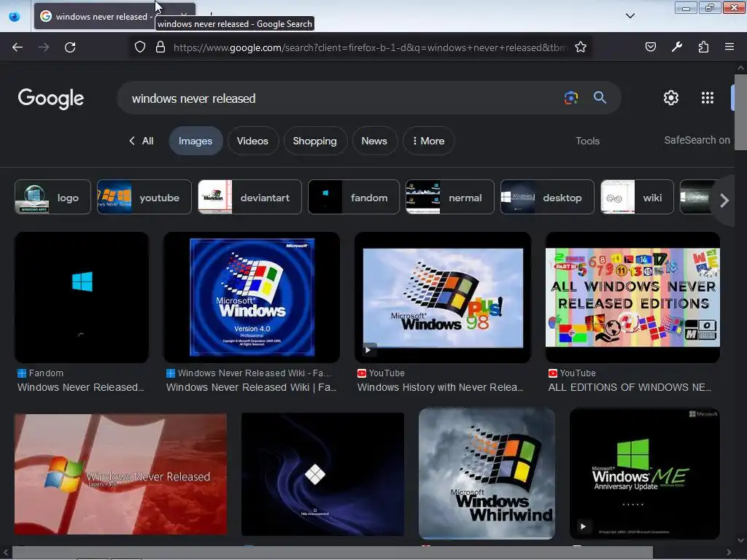Viewport: 747px width, 560px height.
Task: Go to the Google logo homepage
Action: coord(50,98)
